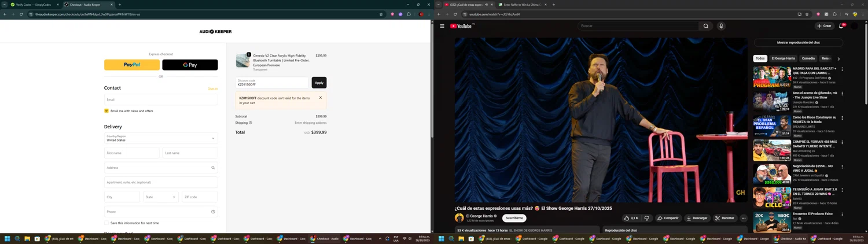Open the more actions ellipsis below the video
868x244 pixels.
744,218
